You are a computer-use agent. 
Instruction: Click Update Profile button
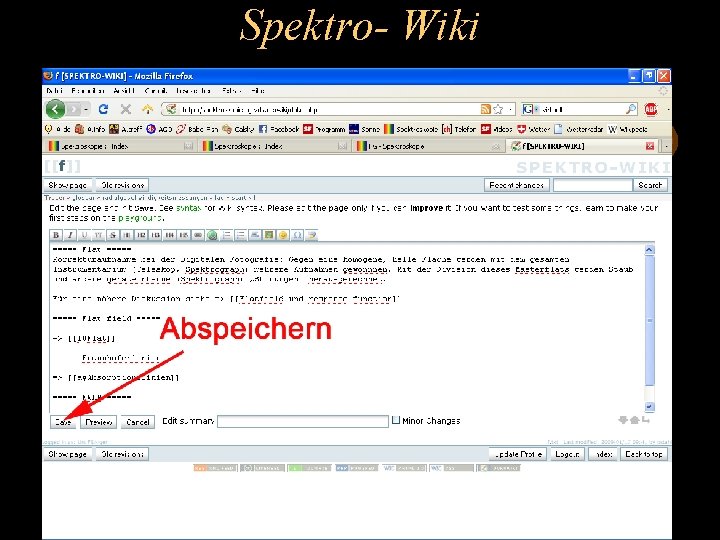pos(518,454)
